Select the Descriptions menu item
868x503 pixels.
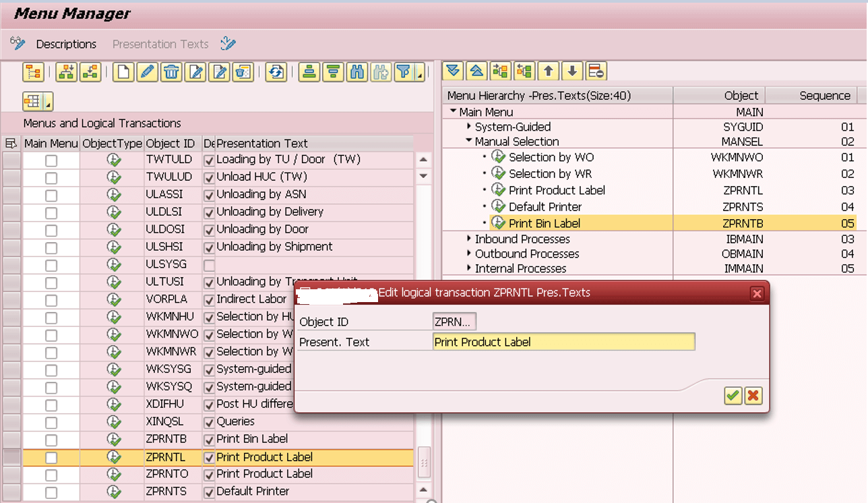click(x=65, y=44)
